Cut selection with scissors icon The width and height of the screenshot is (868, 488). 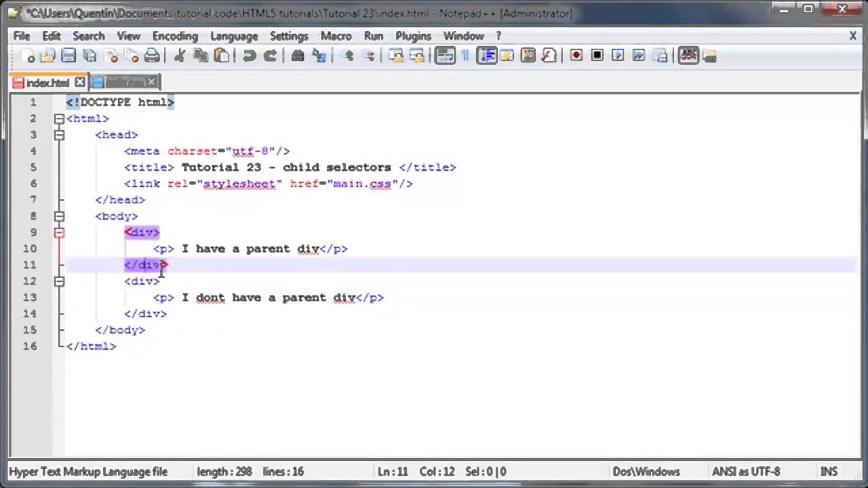coord(180,56)
